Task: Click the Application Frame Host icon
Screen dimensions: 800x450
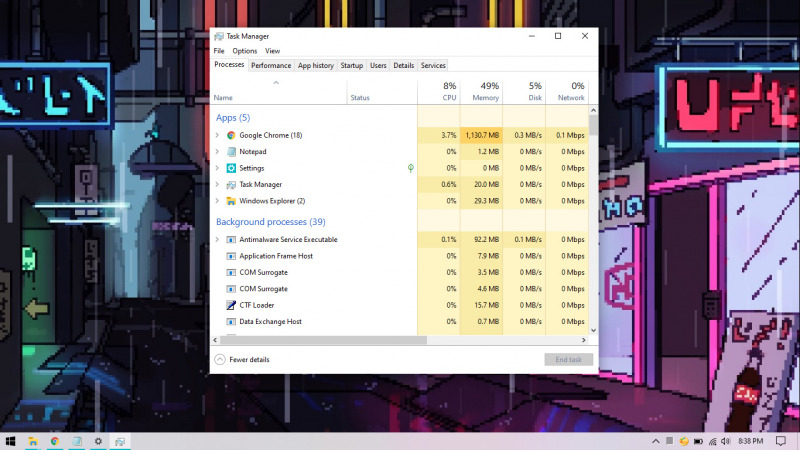Action: click(x=231, y=256)
